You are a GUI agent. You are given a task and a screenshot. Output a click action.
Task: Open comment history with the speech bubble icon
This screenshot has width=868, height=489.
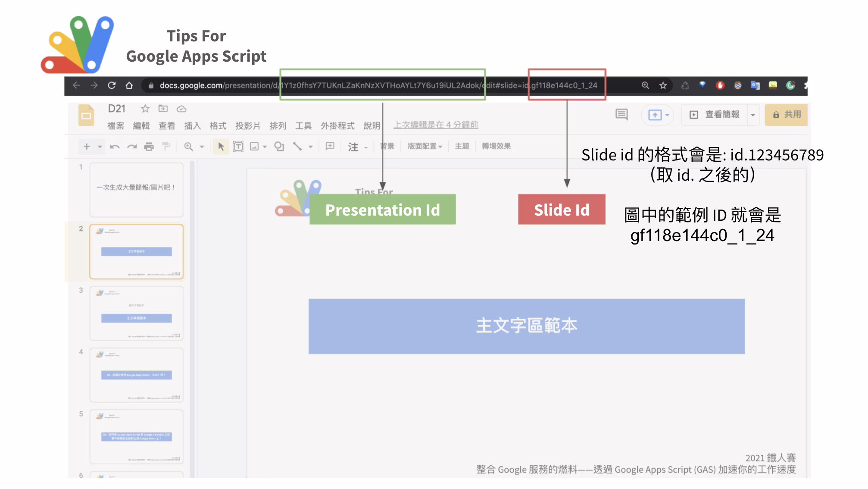tap(621, 114)
